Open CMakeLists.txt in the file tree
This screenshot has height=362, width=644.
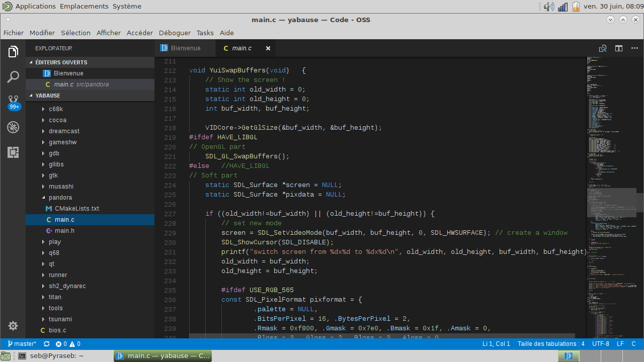coord(76,209)
